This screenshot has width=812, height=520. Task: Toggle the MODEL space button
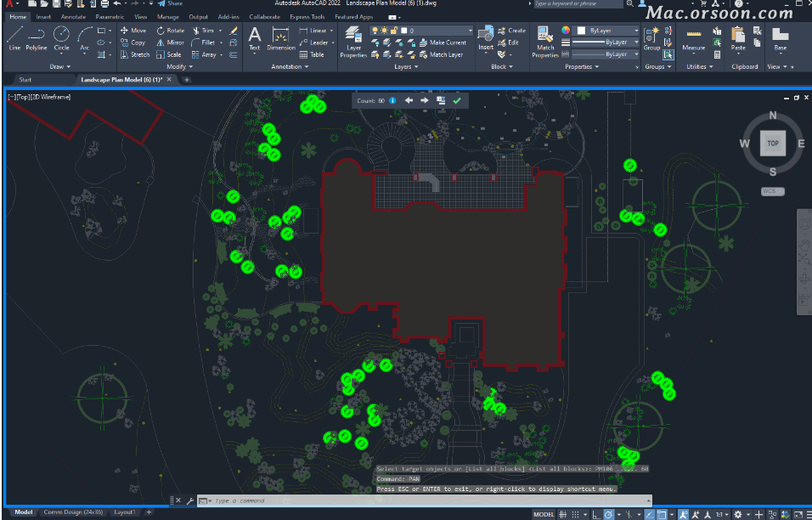544,515
